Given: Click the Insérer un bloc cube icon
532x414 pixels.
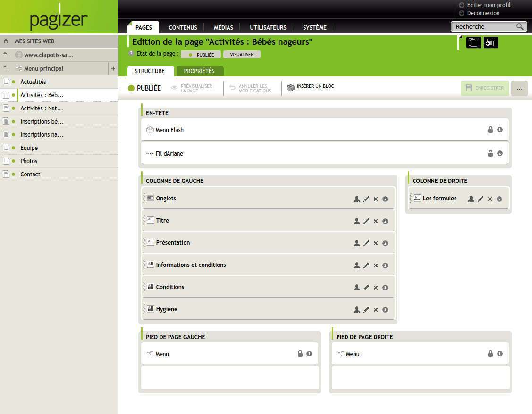Looking at the screenshot, I should tap(291, 88).
